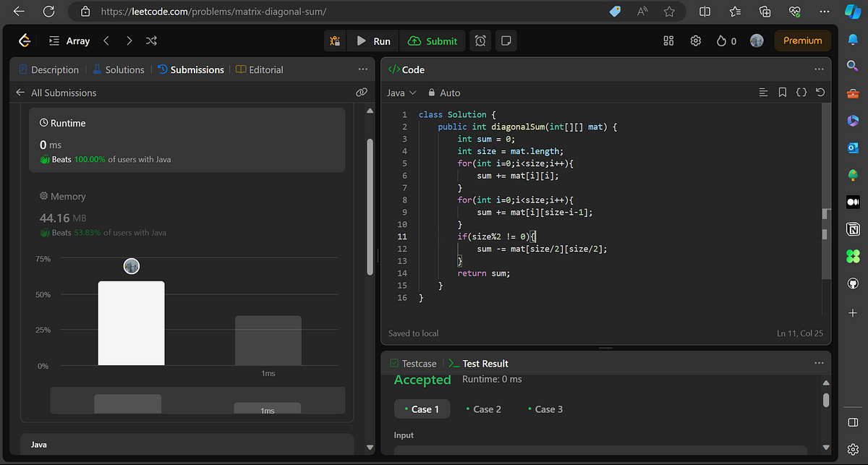
Task: Click the test result panel scrollbar
Action: [826, 400]
